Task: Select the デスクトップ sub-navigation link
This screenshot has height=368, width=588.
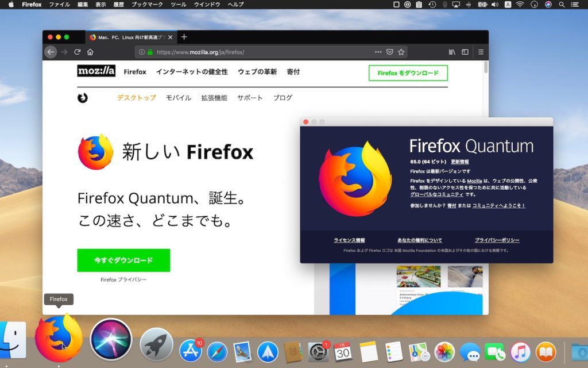Action: coord(137,98)
